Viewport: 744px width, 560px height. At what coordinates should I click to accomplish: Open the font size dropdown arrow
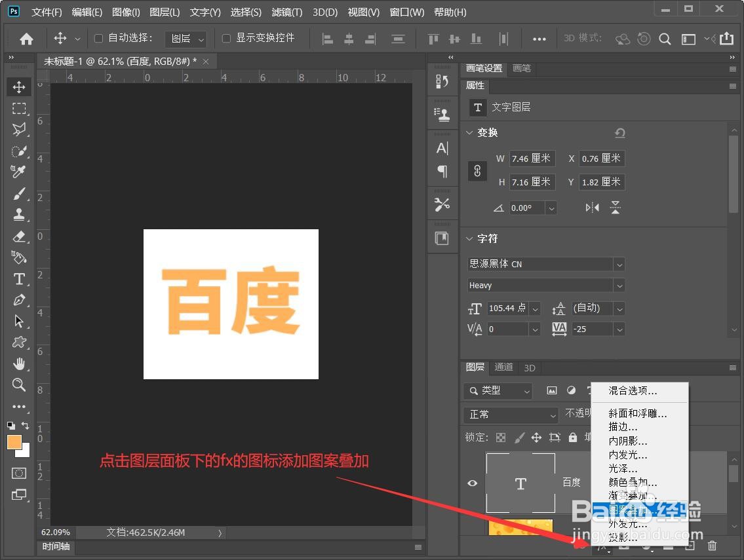(x=536, y=309)
